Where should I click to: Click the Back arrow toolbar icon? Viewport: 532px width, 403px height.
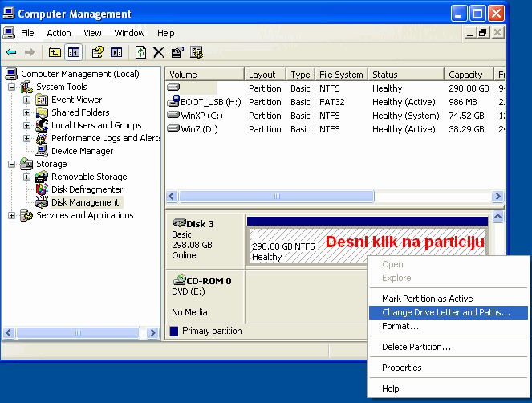(x=11, y=52)
